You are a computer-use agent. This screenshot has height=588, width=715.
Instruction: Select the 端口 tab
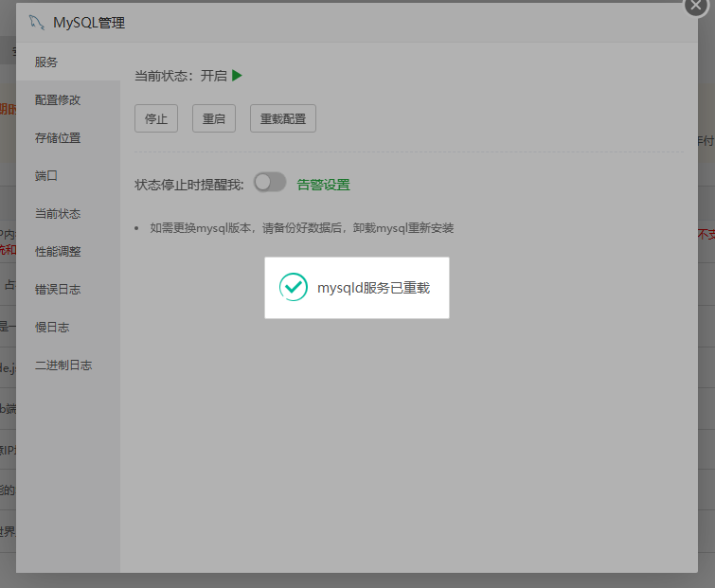[x=68, y=175]
